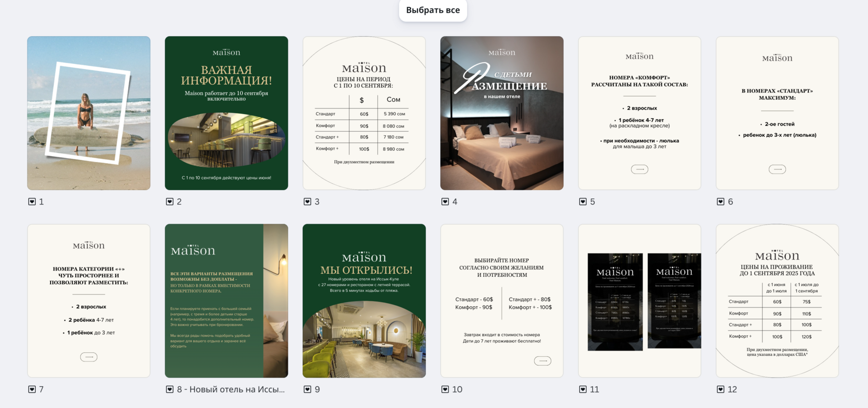Screen dimensions: 868x408
Task: Click the heart icon under page 12
Action: (x=721, y=389)
